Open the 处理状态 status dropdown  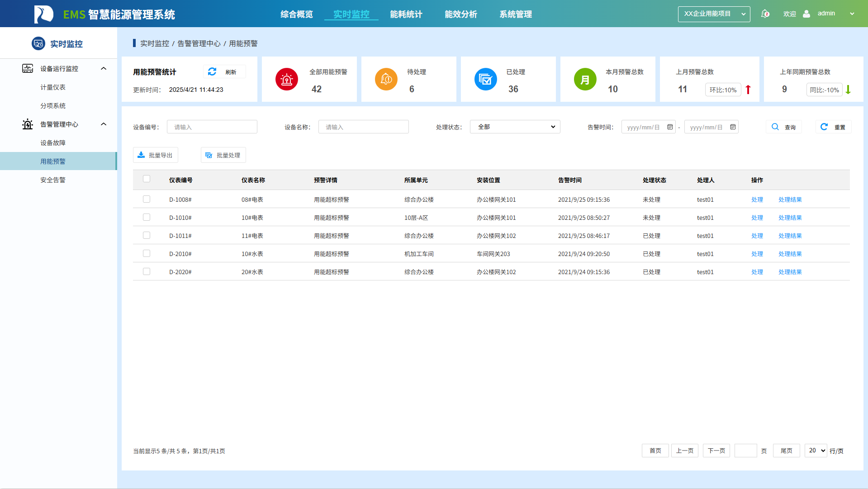click(x=515, y=127)
